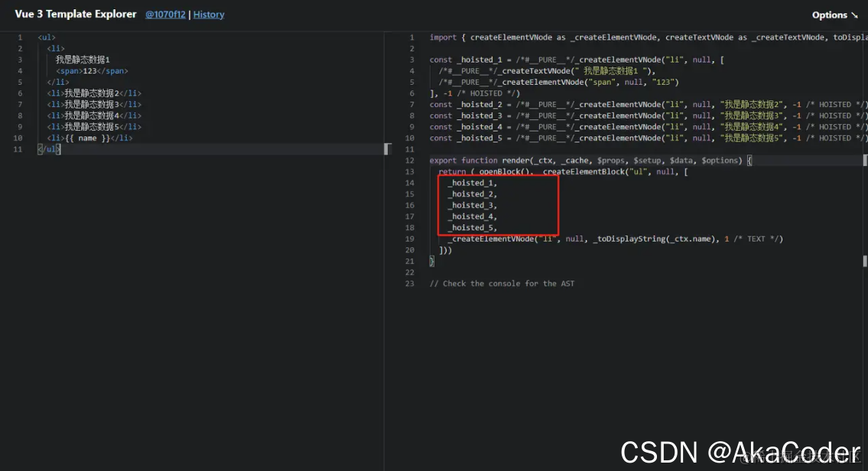Open the @1070f12 commit link

point(165,15)
